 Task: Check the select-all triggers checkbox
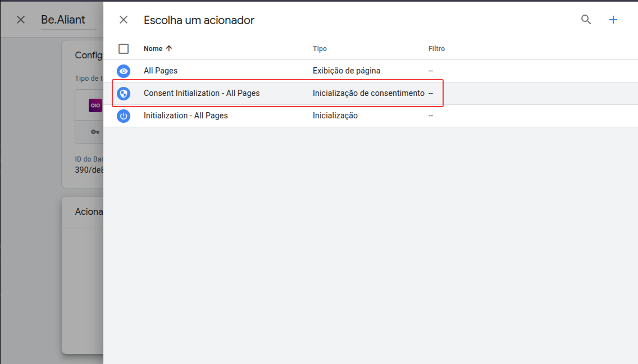[124, 48]
